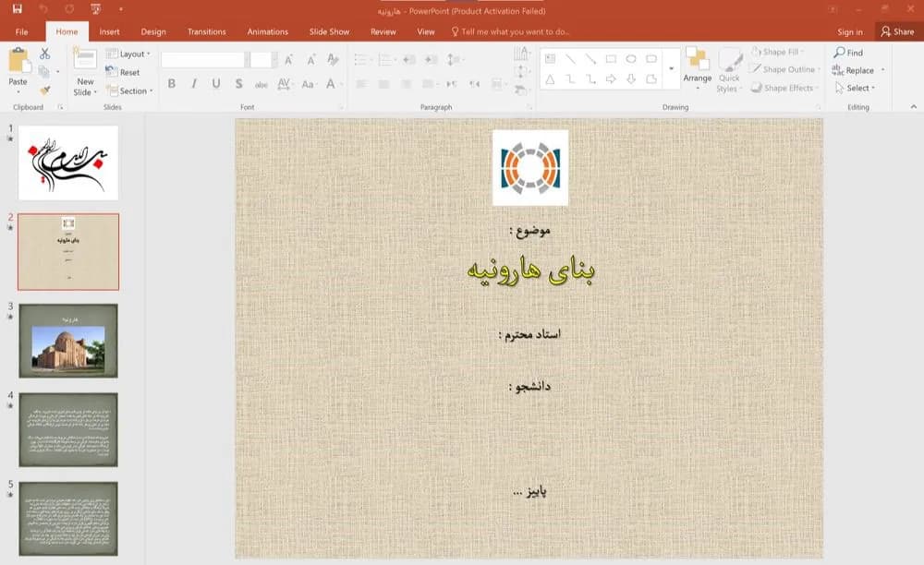Select the Down Arrow block shape
This screenshot has height=565, width=924.
(x=631, y=78)
